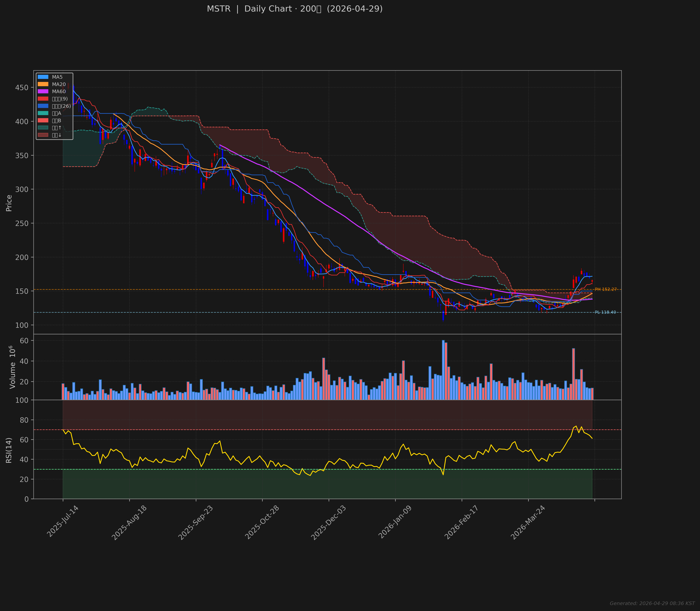Click the teal span A legend swatch
Image resolution: width=700 pixels, height=611 pixels.
point(43,113)
